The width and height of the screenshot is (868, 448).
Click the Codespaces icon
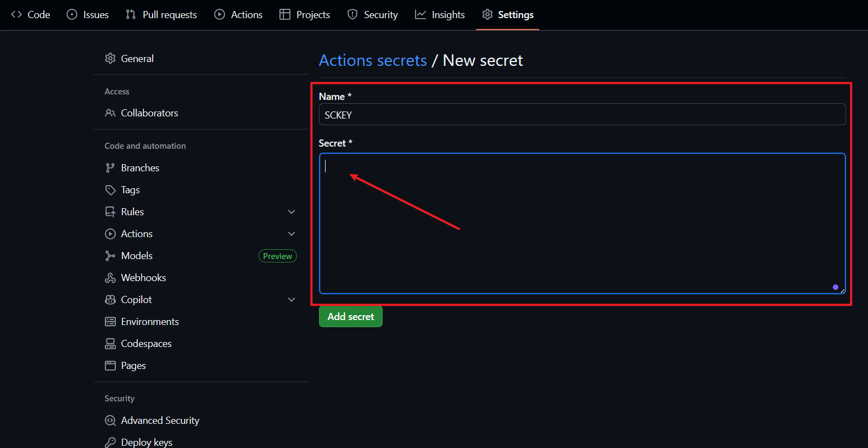[110, 343]
